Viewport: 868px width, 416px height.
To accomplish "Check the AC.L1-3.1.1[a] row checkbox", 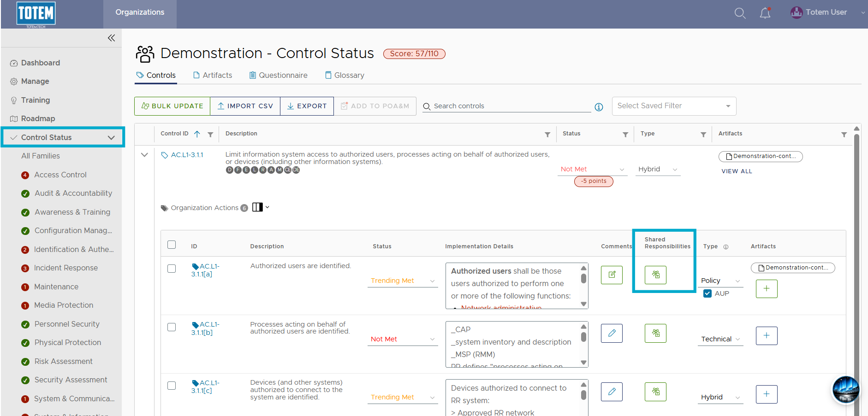I will (x=172, y=269).
